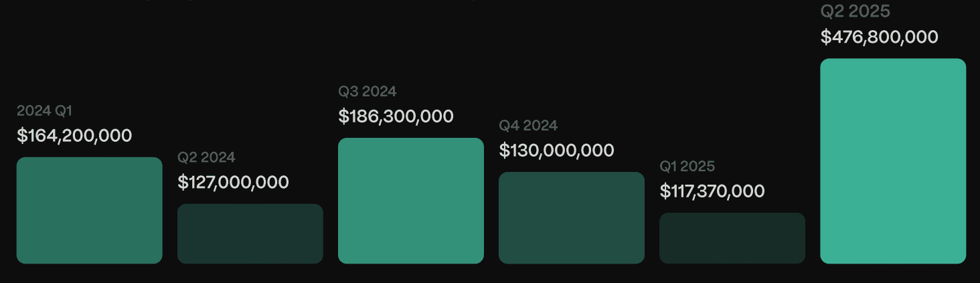Select the "Q3 2024" label text
The width and height of the screenshot is (980, 283).
tap(367, 92)
